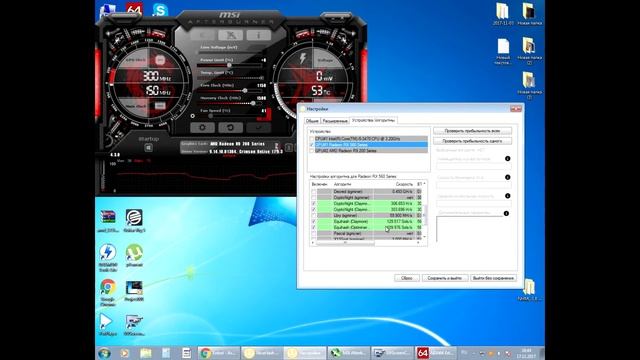This screenshot has width=640, height=360.
Task: Open the white play-arrow desktop shortcut
Action: click(108, 324)
